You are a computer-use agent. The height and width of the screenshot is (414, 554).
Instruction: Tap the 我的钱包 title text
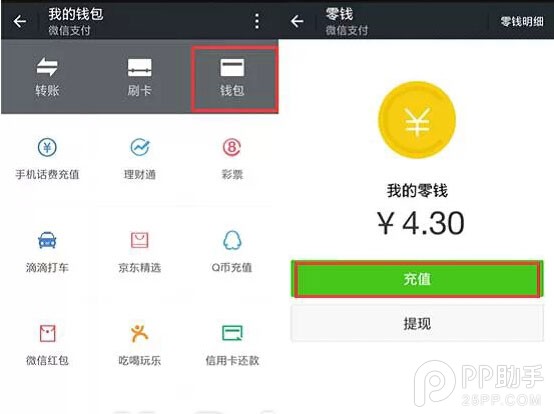click(x=76, y=14)
